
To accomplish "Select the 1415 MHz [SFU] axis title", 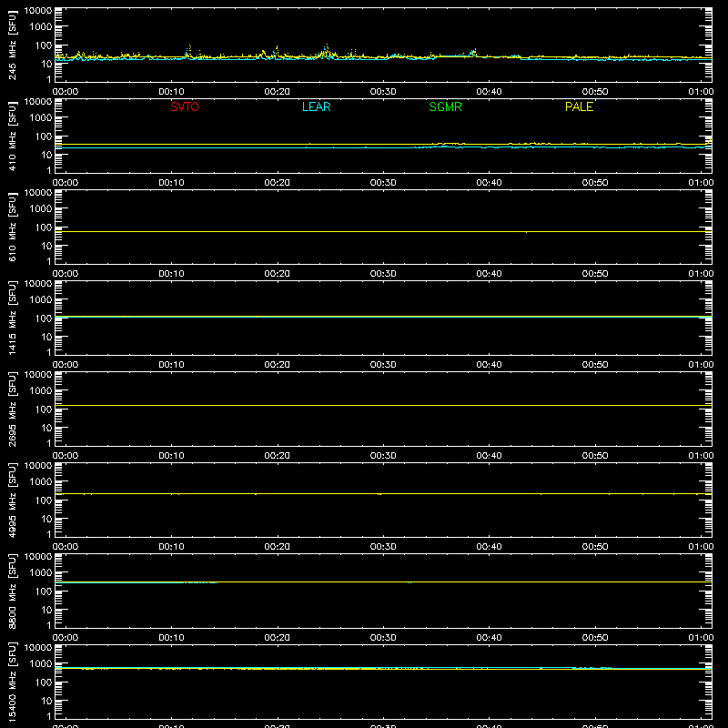I will point(13,318).
